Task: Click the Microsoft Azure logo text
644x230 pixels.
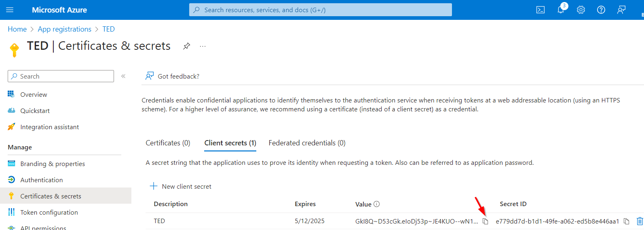Action: coord(59,10)
